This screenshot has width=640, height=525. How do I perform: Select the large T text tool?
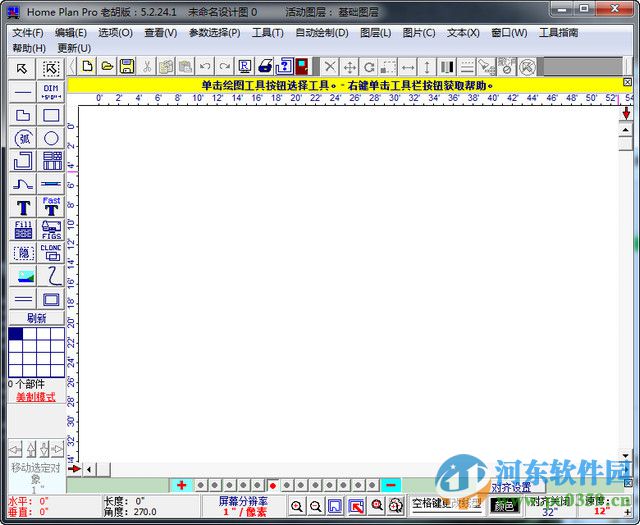pos(23,207)
